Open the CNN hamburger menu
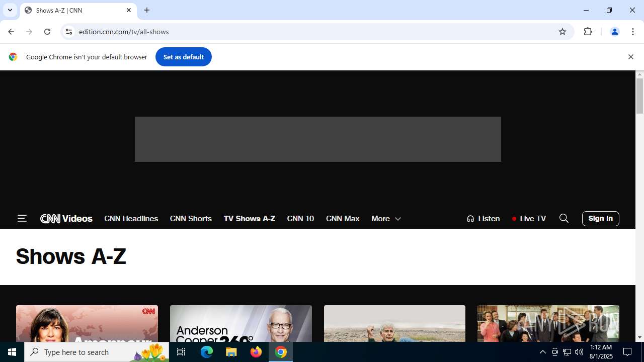Viewport: 644px width, 362px height. coord(22,218)
